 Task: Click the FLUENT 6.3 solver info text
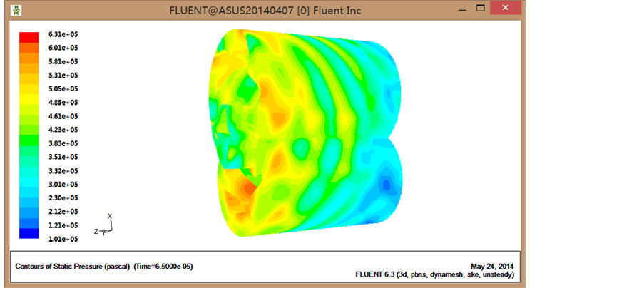(434, 274)
